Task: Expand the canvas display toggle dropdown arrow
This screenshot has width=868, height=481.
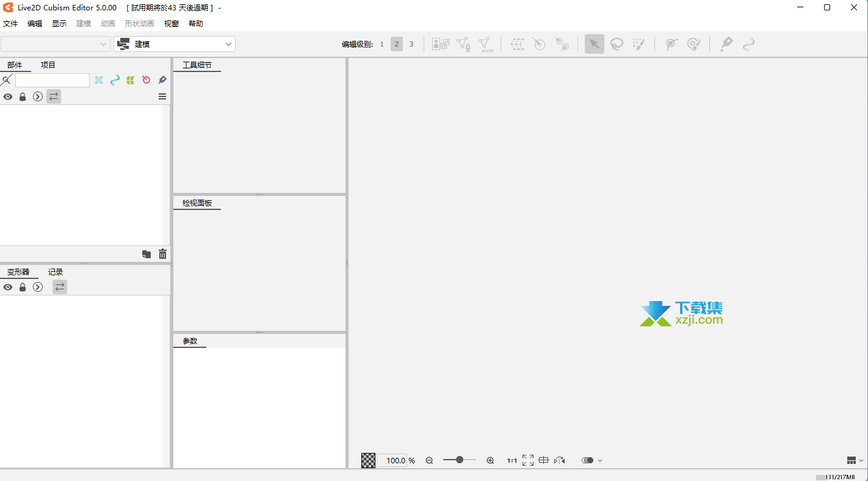Action: tap(600, 461)
